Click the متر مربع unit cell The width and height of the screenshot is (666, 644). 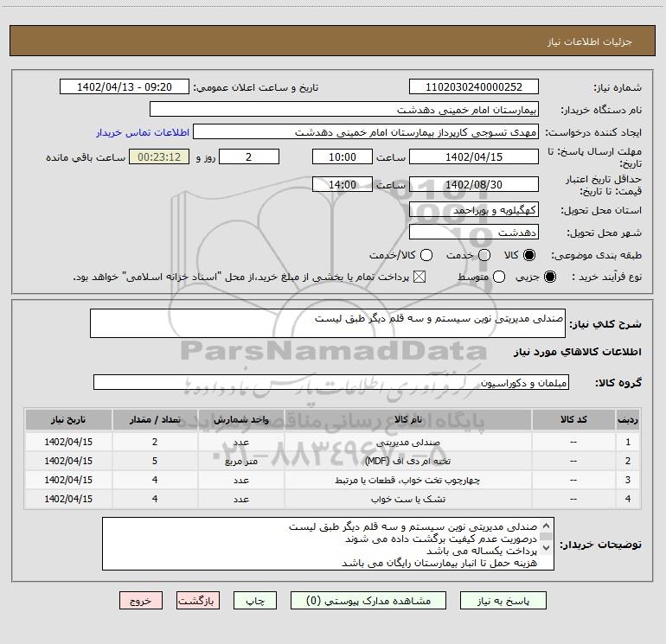click(240, 461)
